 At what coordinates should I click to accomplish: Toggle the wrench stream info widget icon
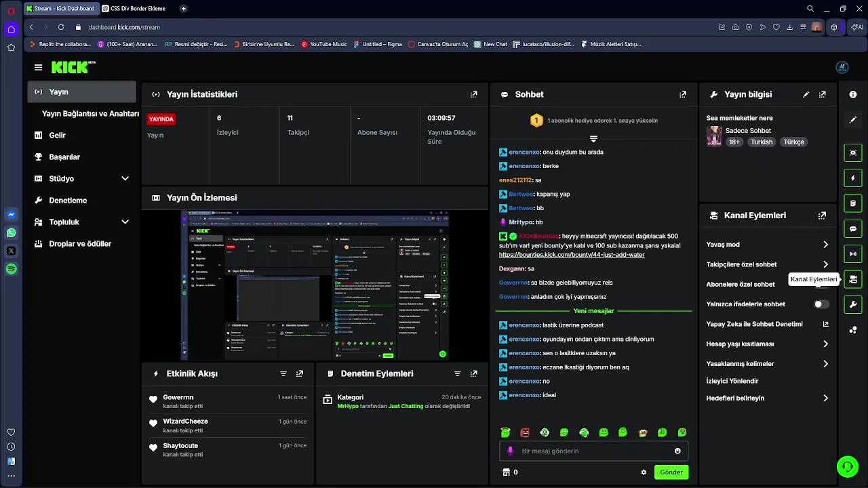tap(853, 304)
